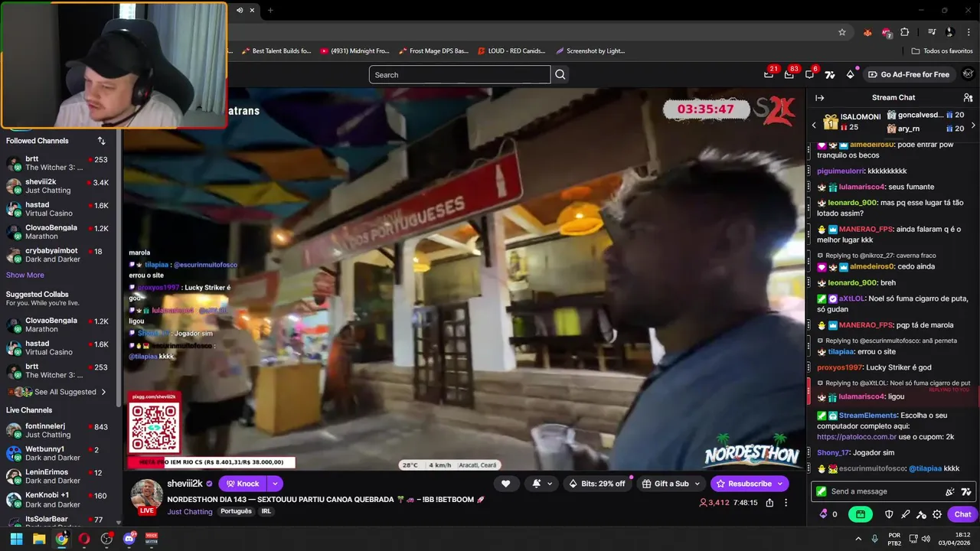Sort Followed Channels with the arrows icon
Screen dimensions: 980x551
(101, 141)
